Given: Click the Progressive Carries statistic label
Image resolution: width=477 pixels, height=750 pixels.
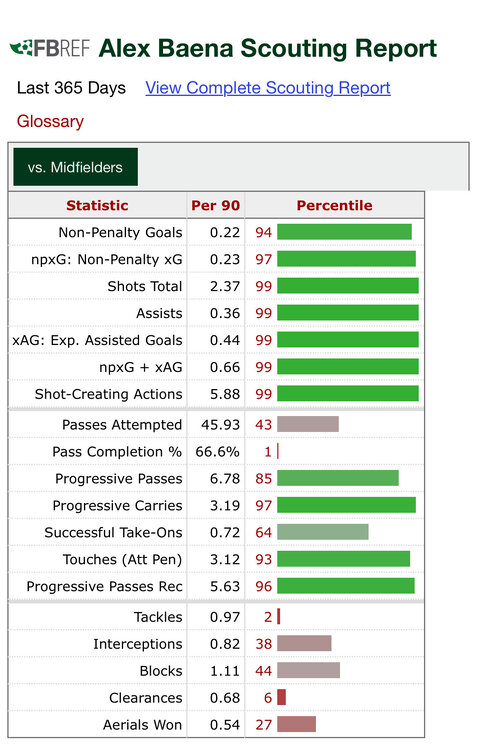Looking at the screenshot, I should click(x=118, y=506).
